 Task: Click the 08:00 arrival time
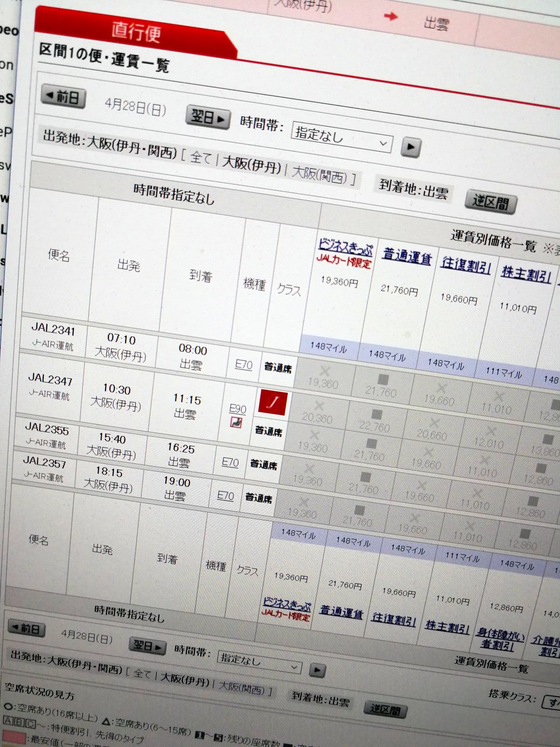tap(193, 350)
